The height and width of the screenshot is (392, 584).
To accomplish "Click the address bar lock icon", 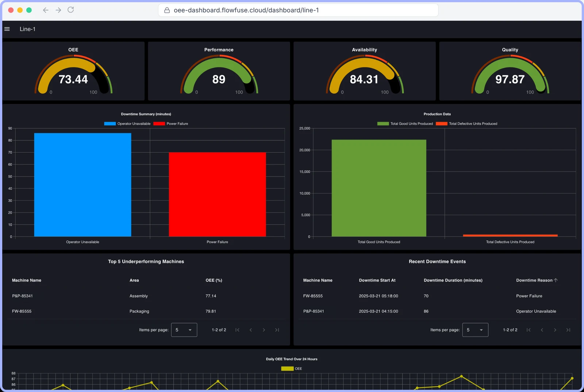I will pos(167,10).
